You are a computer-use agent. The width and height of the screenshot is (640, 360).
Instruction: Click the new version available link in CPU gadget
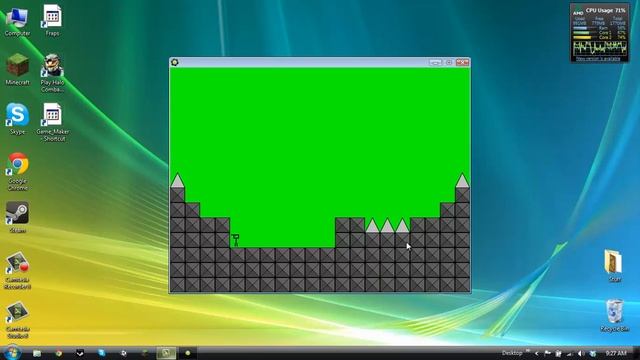(598, 59)
